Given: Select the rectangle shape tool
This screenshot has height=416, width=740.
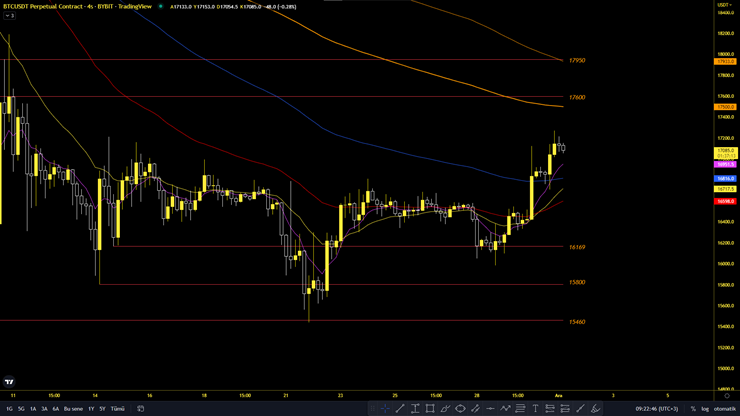Looking at the screenshot, I should [430, 408].
